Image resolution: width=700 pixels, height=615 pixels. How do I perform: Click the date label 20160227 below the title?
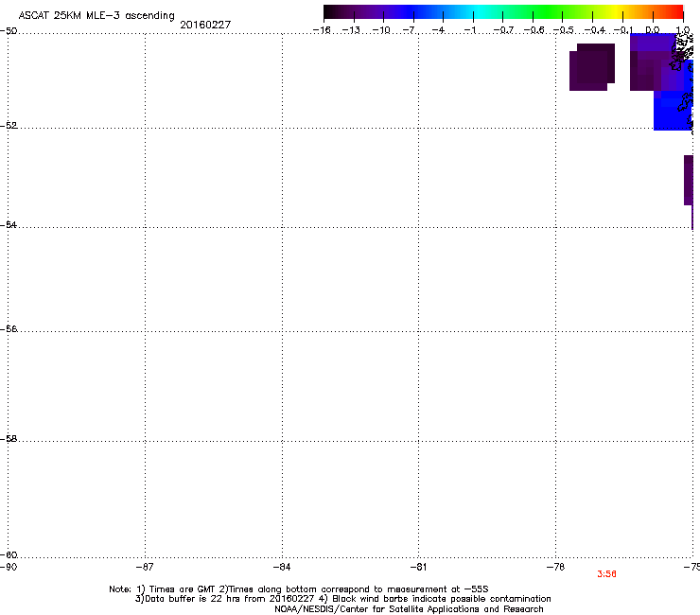coord(205,25)
